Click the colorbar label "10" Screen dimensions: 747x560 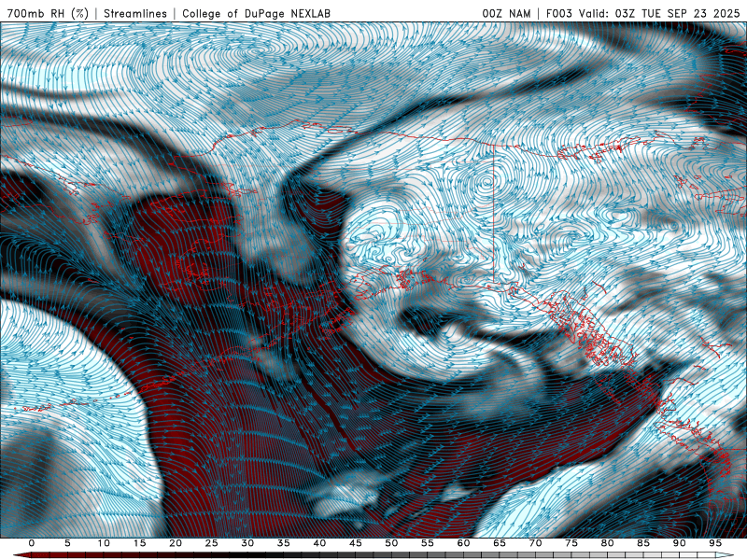(104, 543)
